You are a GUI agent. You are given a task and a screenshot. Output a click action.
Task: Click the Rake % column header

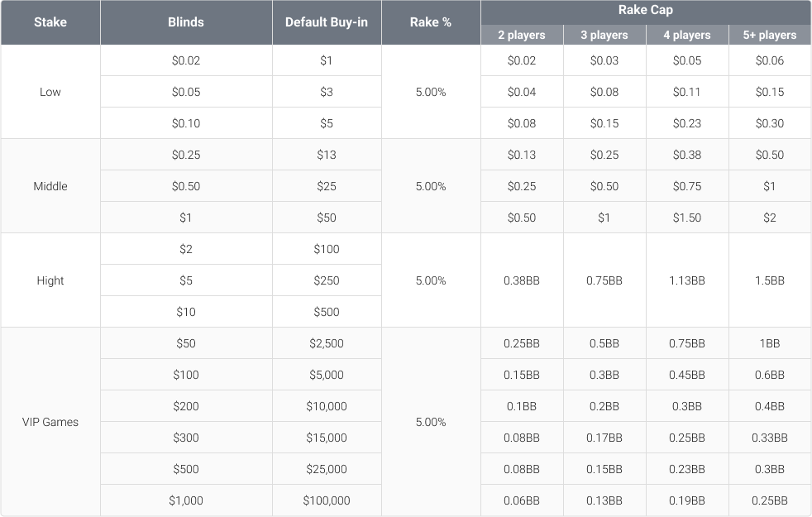(x=430, y=22)
